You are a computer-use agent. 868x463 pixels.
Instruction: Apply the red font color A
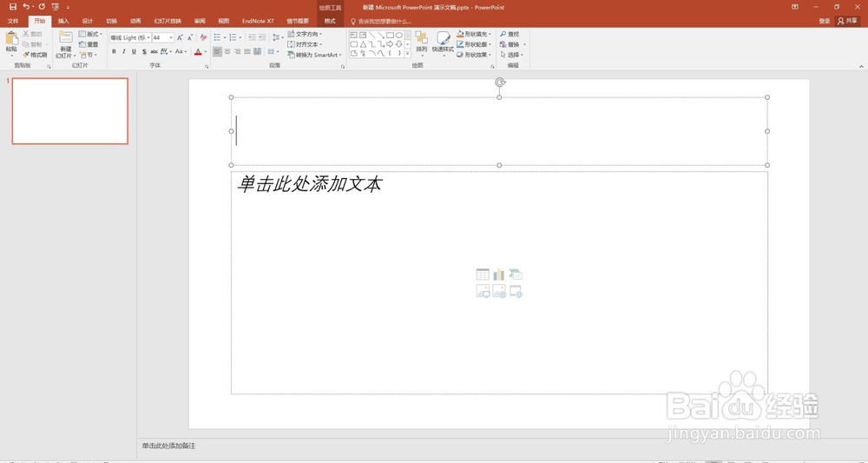click(198, 51)
